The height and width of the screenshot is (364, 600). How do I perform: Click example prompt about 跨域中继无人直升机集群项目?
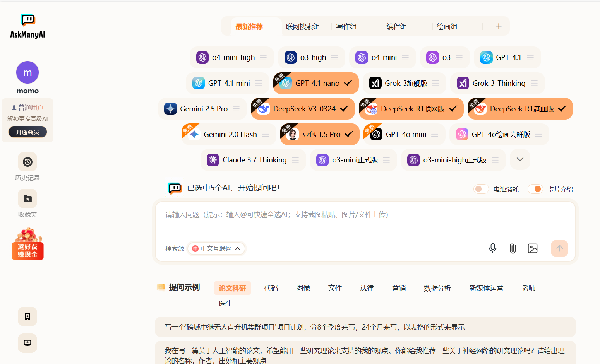tap(365, 327)
